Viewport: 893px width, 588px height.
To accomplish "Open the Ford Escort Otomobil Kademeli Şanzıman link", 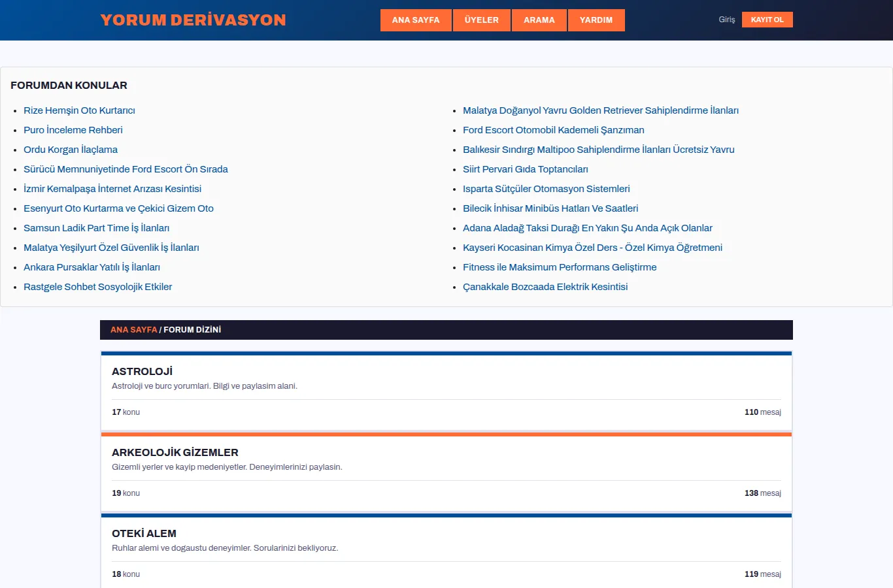I will [554, 130].
